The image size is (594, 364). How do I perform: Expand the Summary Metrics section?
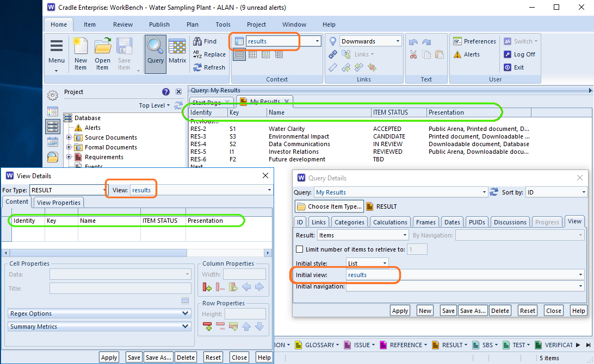[99, 326]
